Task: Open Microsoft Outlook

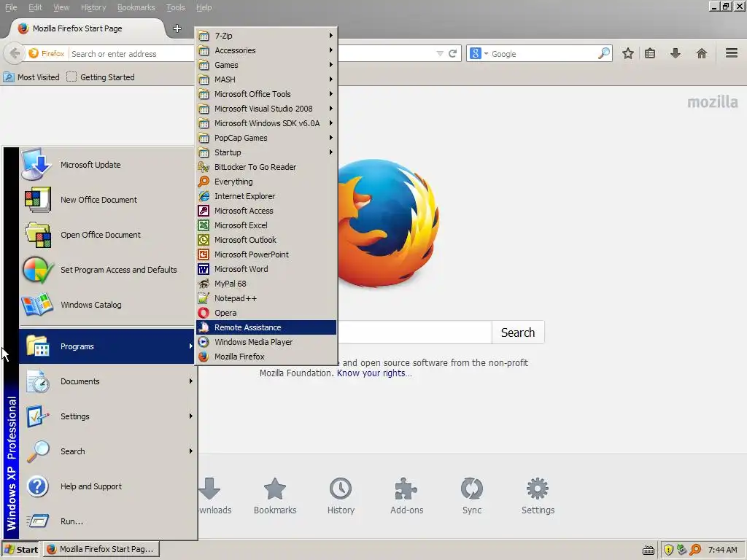Action: tap(266, 240)
